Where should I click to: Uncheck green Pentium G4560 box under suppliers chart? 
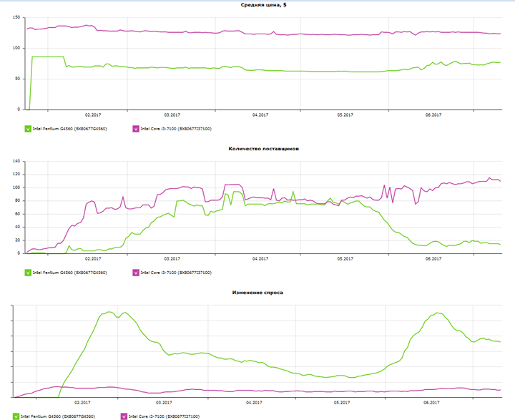pos(28,273)
